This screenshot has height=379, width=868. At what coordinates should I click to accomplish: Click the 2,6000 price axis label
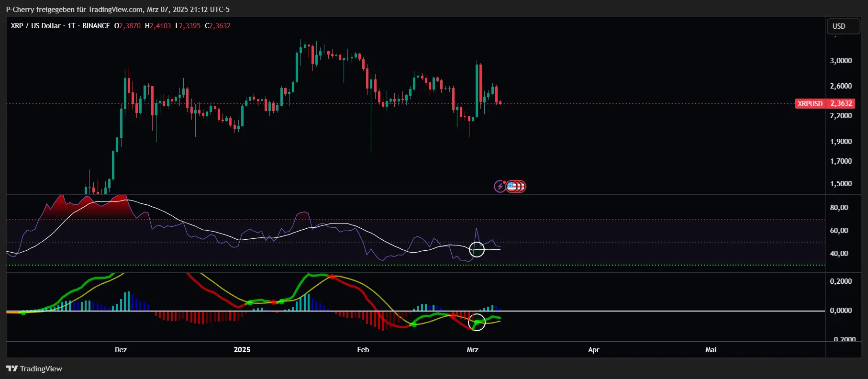[841, 86]
